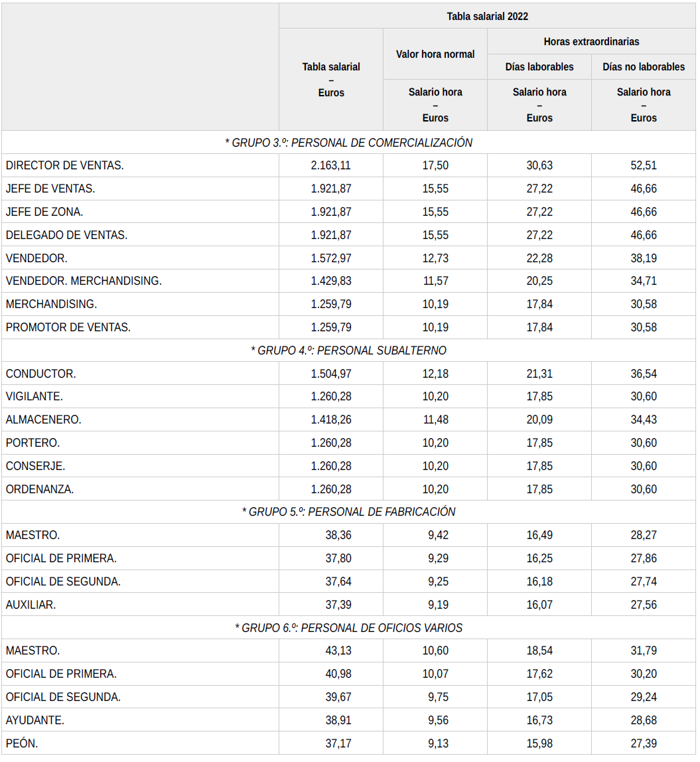Click the Grupo 3.º Personal de Comercialización heading
This screenshot has height=762, width=700.
coord(349,143)
